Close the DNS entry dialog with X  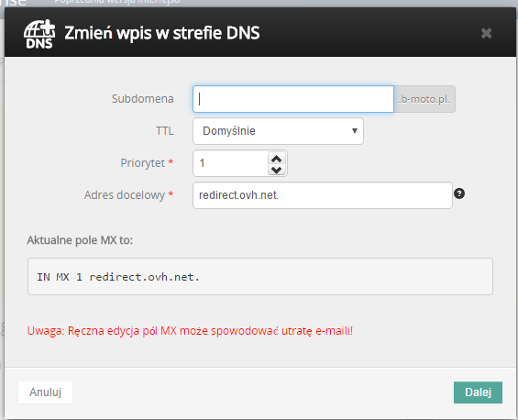pyautogui.click(x=486, y=33)
